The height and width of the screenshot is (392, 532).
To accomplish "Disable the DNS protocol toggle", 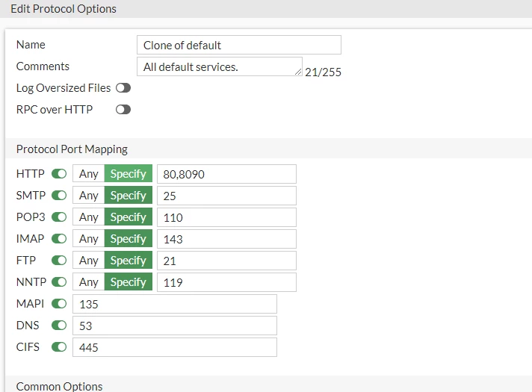I will (x=59, y=326).
